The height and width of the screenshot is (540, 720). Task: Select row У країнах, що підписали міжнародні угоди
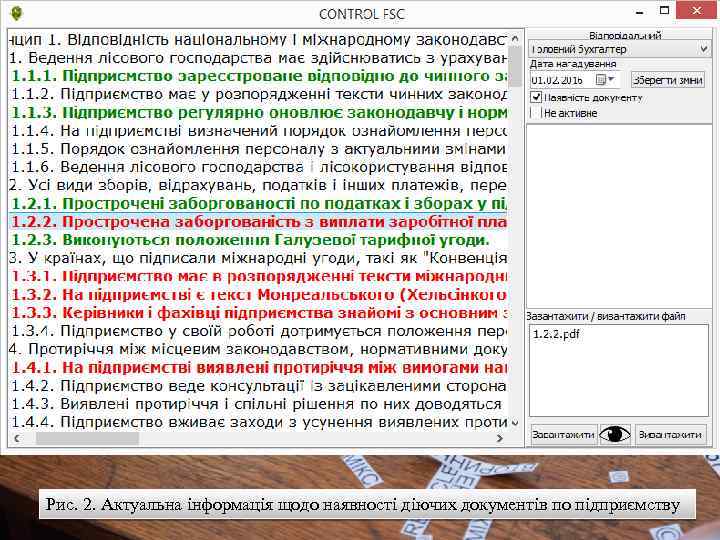coord(258,258)
